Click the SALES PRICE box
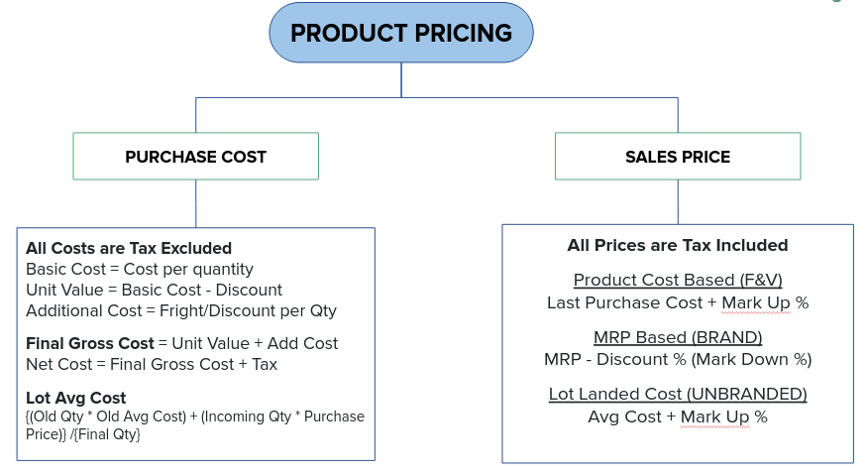 pyautogui.click(x=678, y=157)
